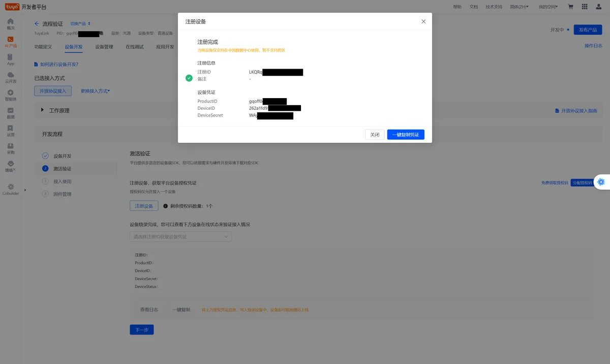Click the 查看日志 button
This screenshot has height=364, width=610.
point(149,310)
